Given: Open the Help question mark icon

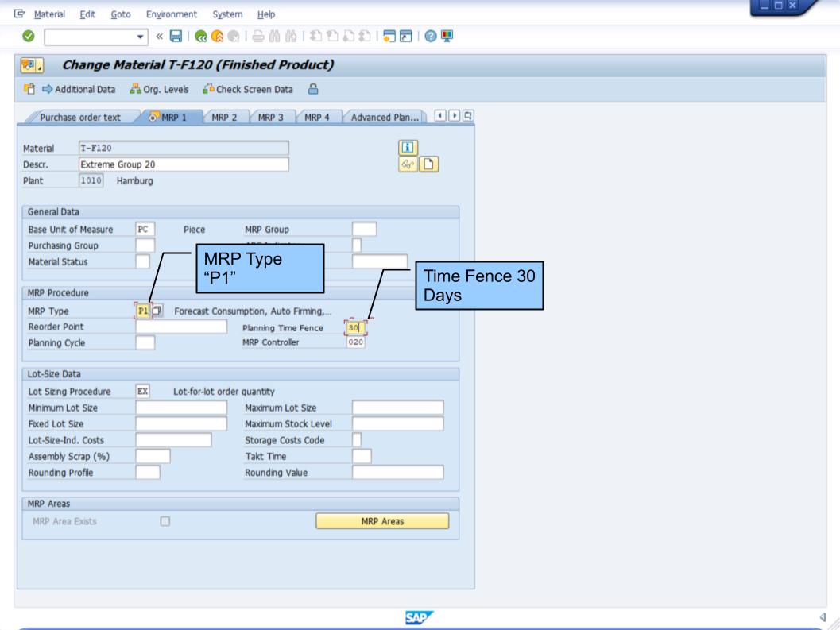Looking at the screenshot, I should point(431,36).
